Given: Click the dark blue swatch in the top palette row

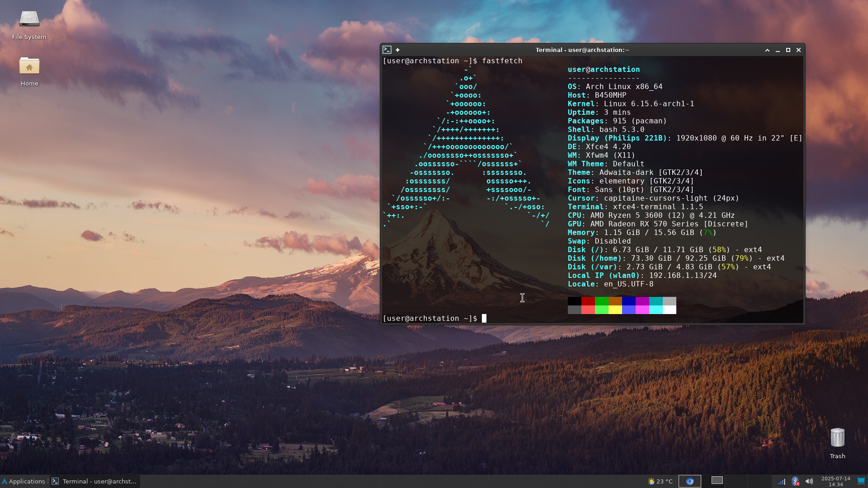Looking at the screenshot, I should pos(629,301).
